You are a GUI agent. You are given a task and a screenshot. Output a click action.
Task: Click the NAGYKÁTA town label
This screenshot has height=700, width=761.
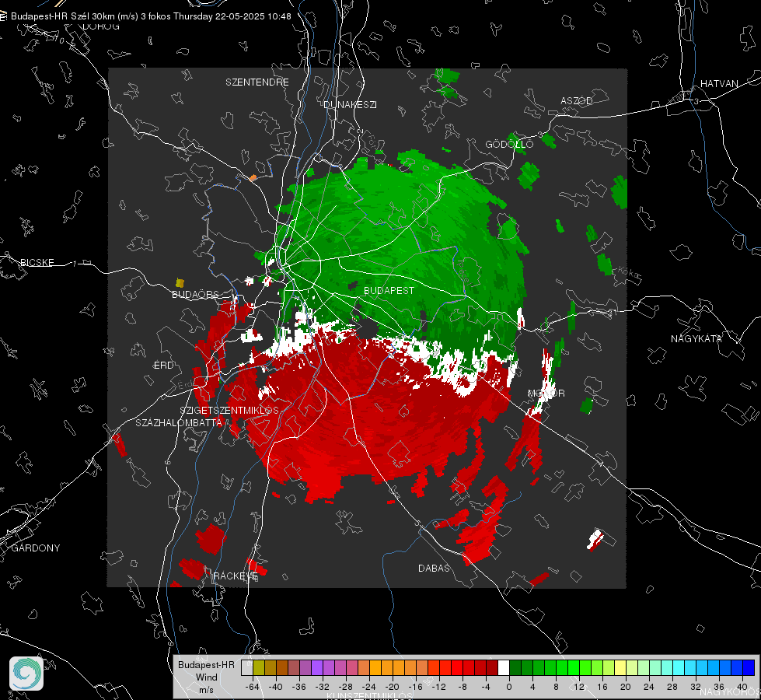pos(696,338)
